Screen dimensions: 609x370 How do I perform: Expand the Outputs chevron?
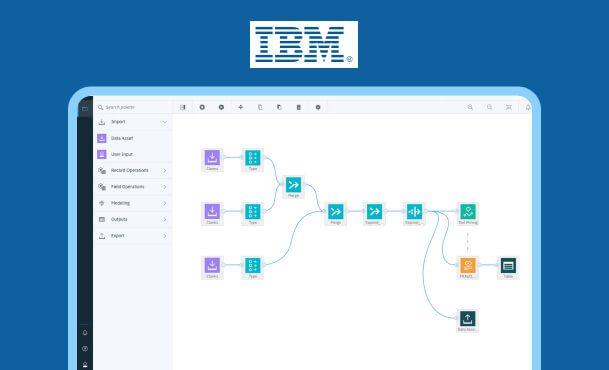[165, 220]
